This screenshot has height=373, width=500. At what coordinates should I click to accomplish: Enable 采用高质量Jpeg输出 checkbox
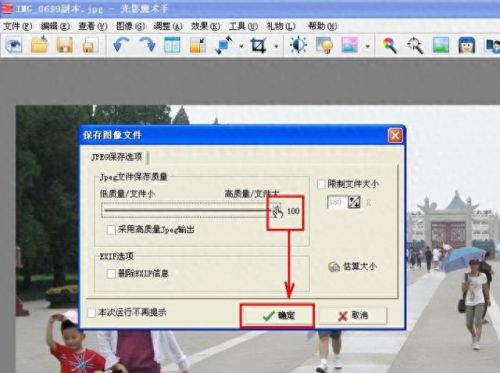(111, 230)
